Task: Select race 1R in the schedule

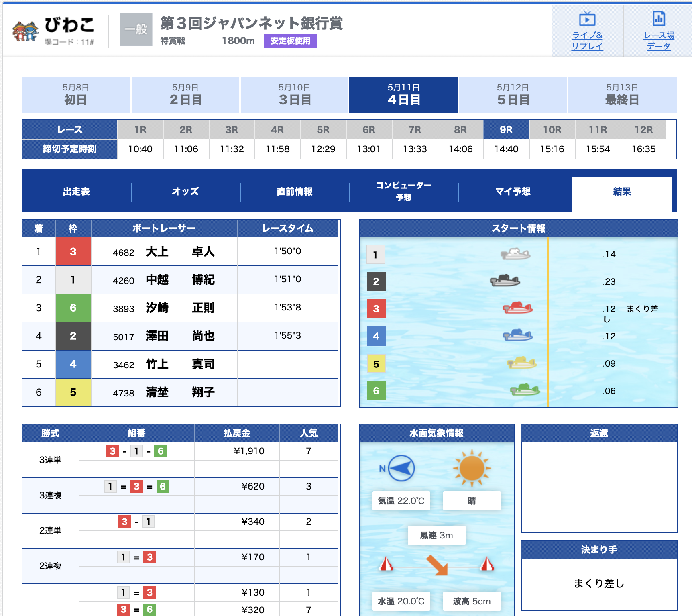Action: tap(140, 130)
